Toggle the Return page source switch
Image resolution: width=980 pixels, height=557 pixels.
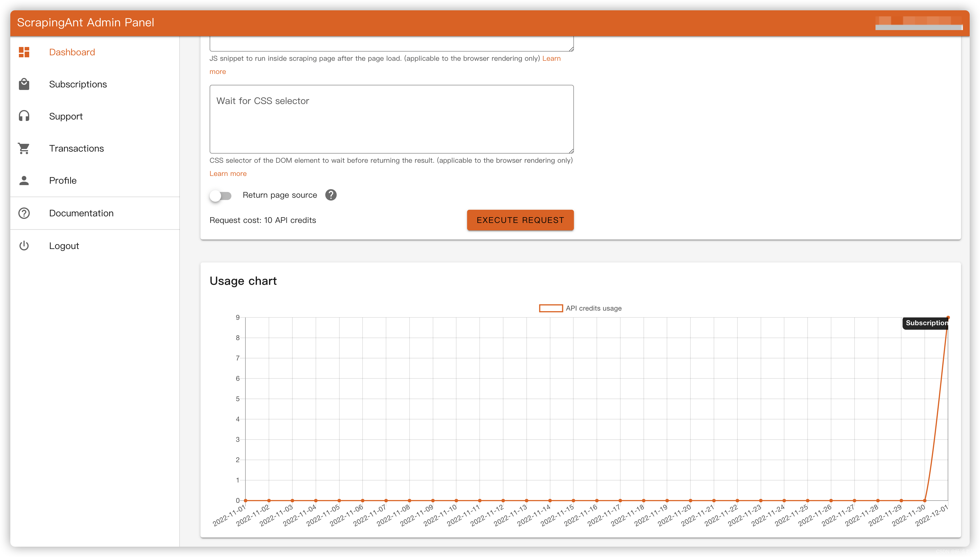point(221,196)
